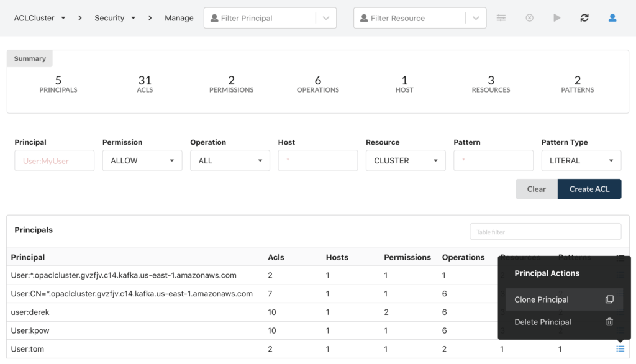Open the blue user profile icon
This screenshot has width=636, height=364.
coord(612,17)
